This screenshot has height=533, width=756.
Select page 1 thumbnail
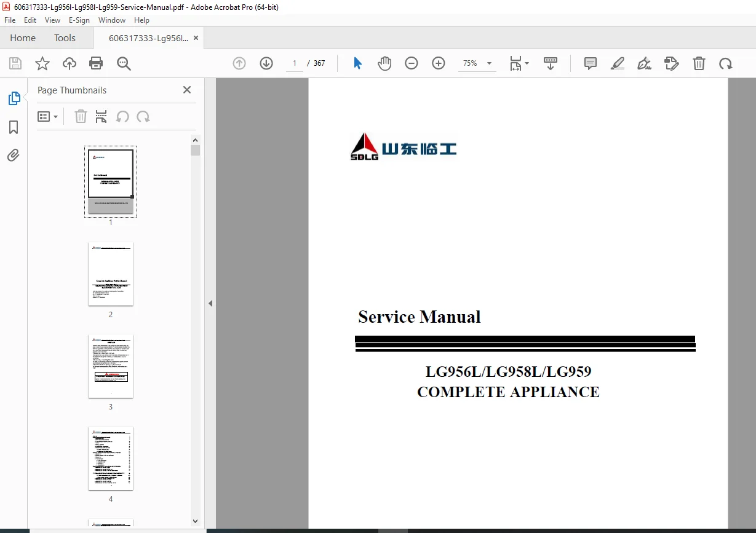coord(111,181)
